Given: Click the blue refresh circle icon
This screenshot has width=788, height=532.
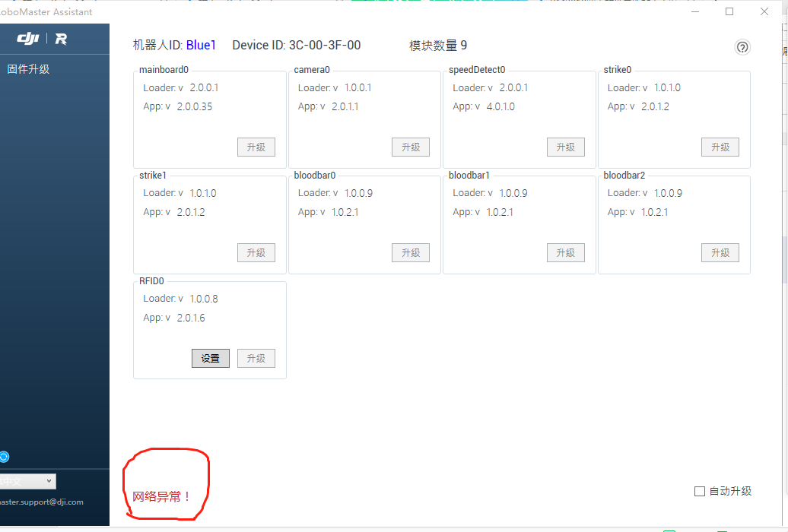Looking at the screenshot, I should 4,457.
